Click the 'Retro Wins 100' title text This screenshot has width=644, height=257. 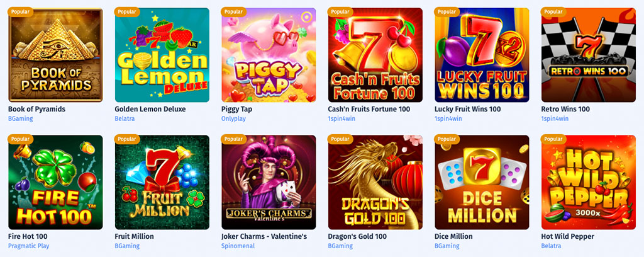coord(565,109)
